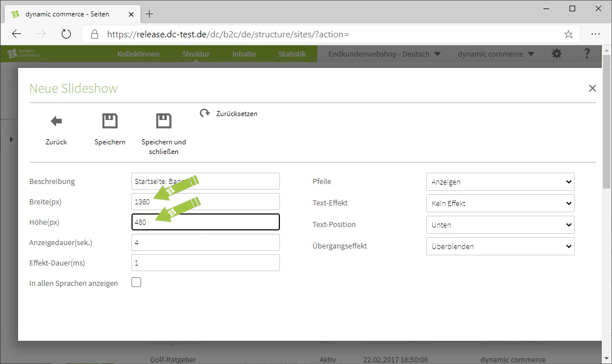Open the Kollektionen menu
Viewport: 612px width, 364px height.
tap(138, 54)
